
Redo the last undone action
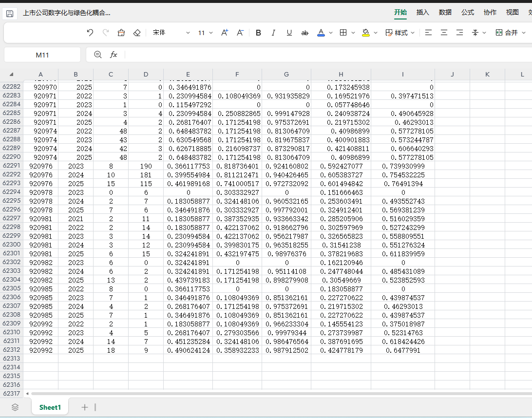[x=106, y=33]
